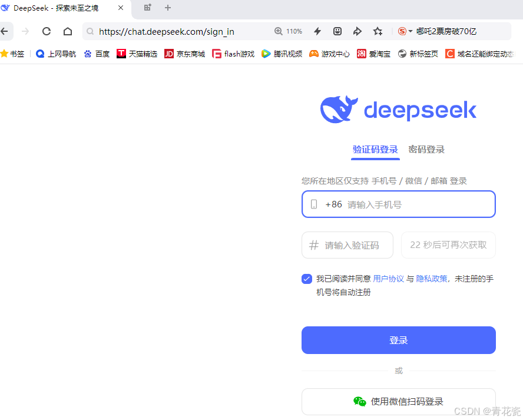Click the share icon next to the star
The width and height of the screenshot is (523, 420).
357,31
